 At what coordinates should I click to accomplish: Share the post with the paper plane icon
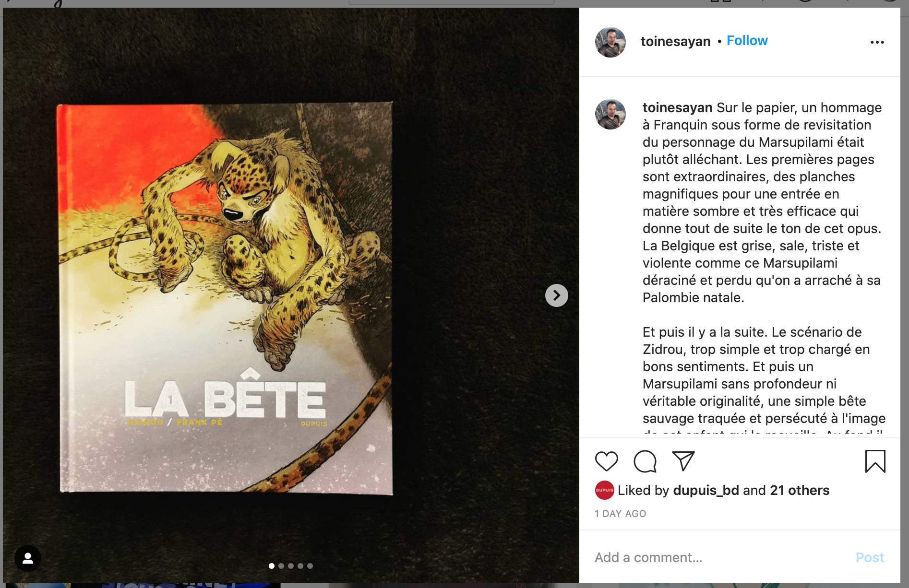(683, 461)
